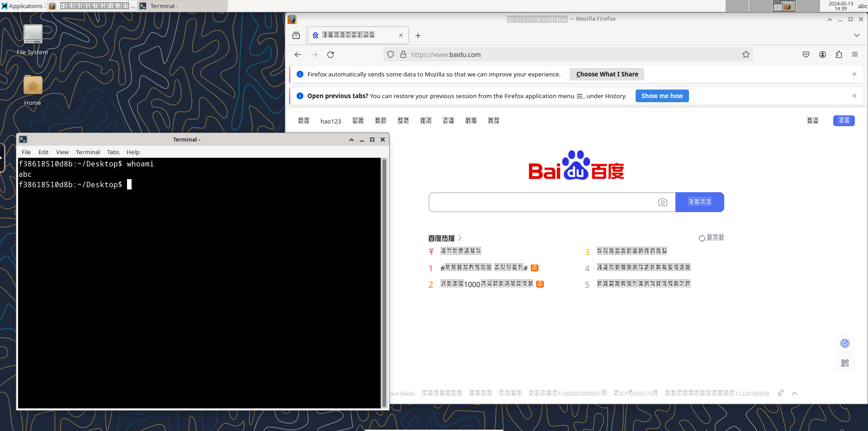Image resolution: width=868 pixels, height=431 pixels.
Task: Switch to the Firefox taskbar item
Action: 92,6
